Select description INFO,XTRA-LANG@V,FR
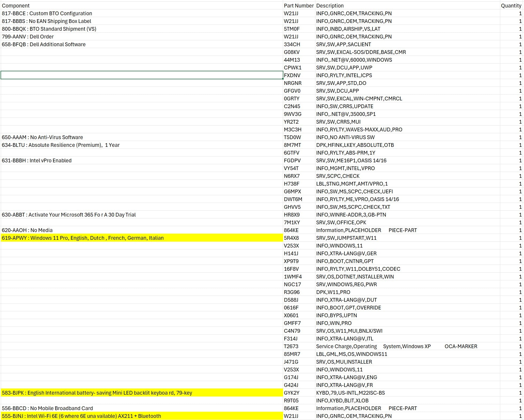 point(408,385)
